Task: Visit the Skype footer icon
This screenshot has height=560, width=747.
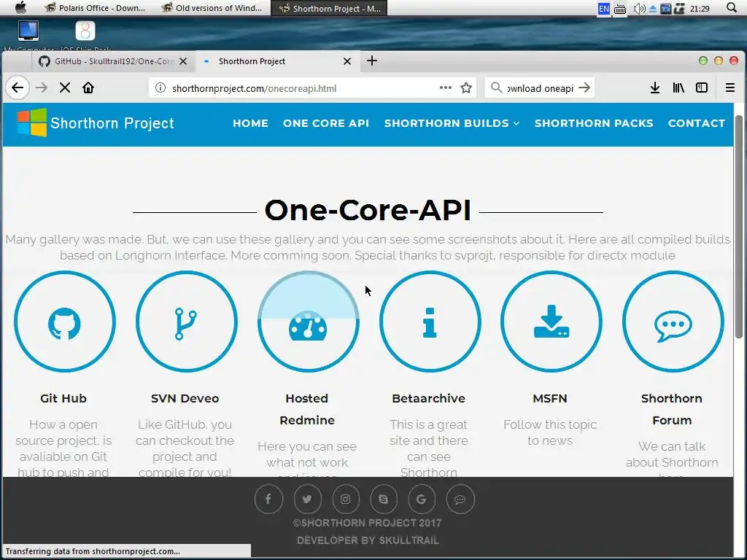Action: point(384,499)
